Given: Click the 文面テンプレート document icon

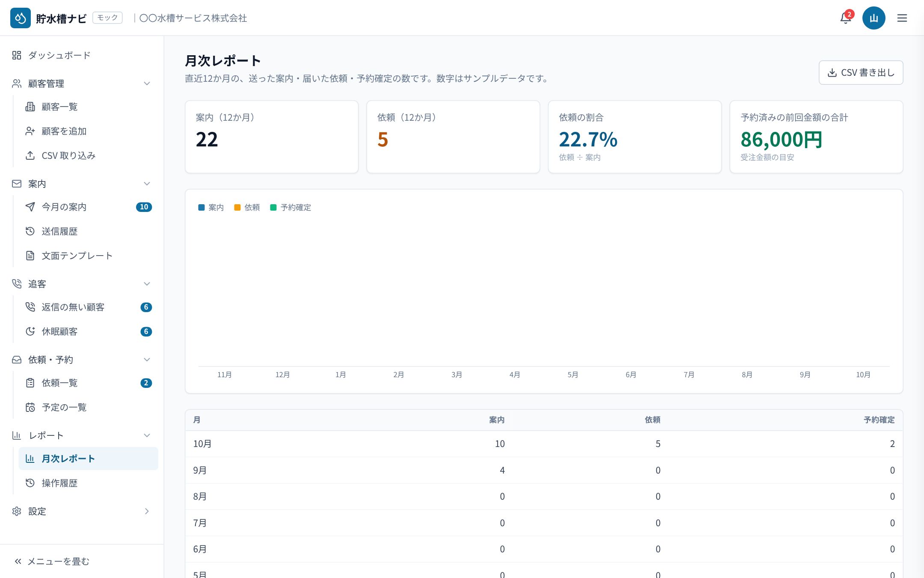Looking at the screenshot, I should [30, 256].
